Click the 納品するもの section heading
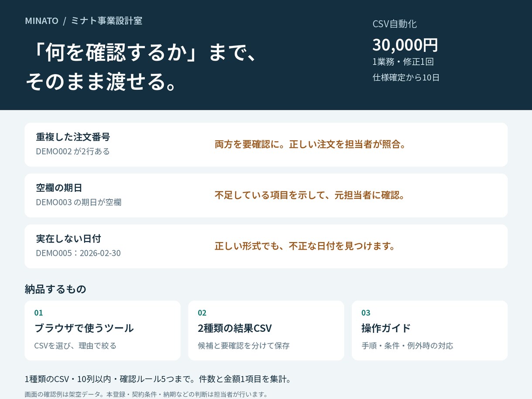 55,289
